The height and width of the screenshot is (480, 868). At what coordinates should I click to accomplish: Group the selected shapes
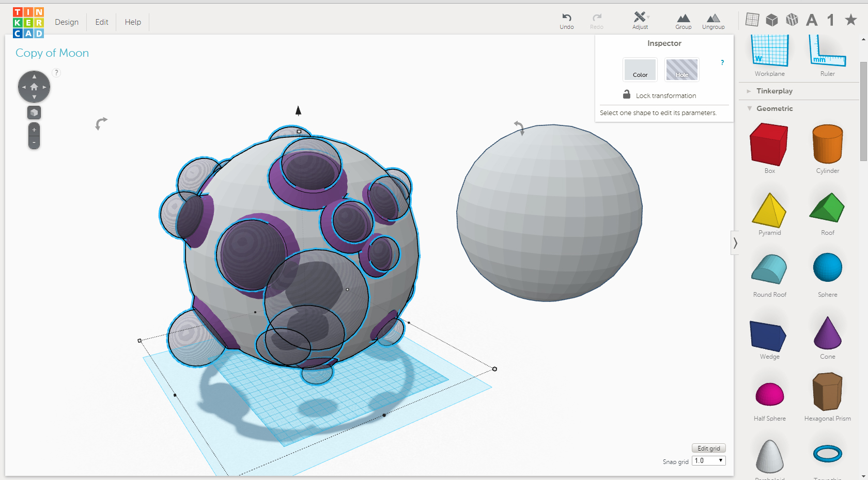point(683,21)
